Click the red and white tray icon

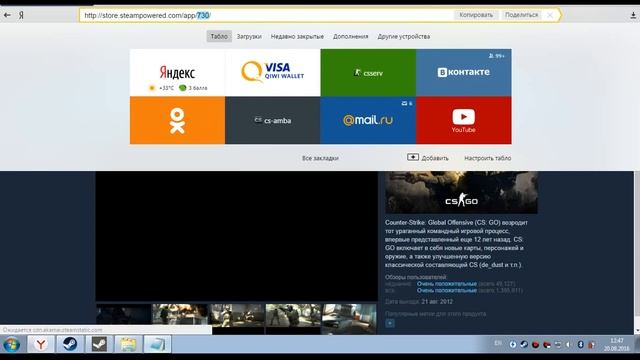547,345
